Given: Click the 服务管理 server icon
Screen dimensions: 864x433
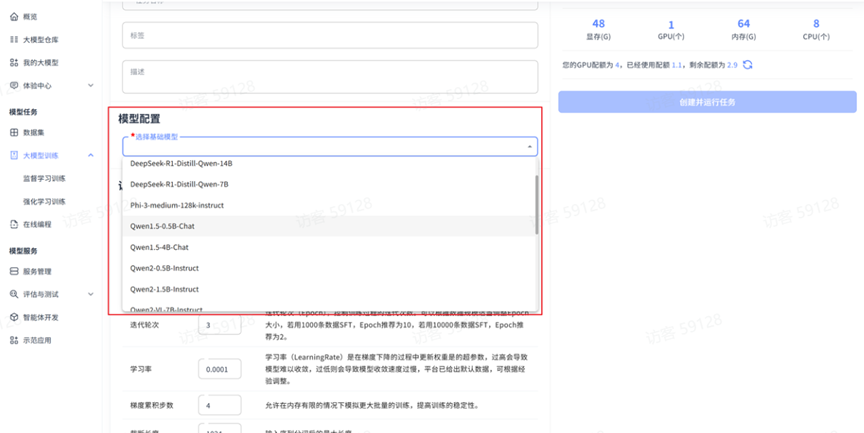Looking at the screenshot, I should click(14, 272).
